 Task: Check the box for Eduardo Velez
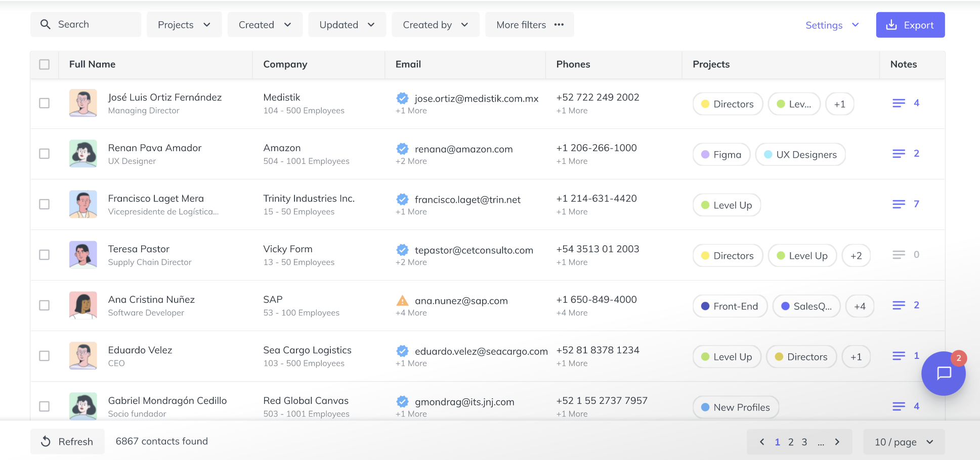[x=45, y=356]
